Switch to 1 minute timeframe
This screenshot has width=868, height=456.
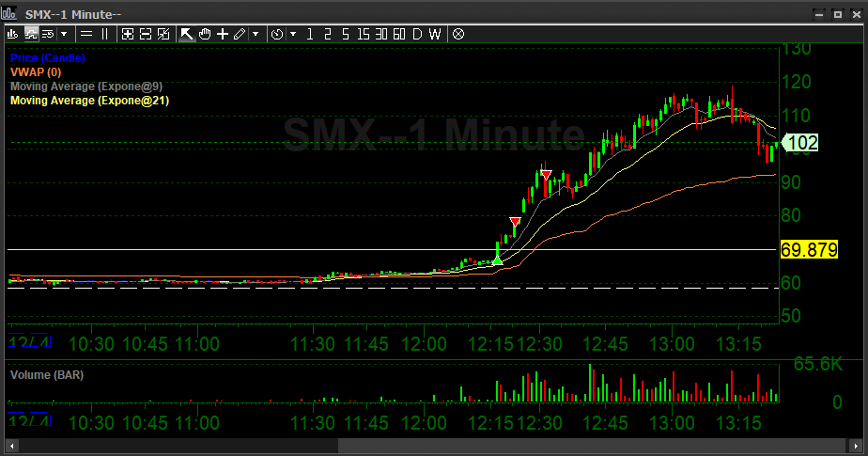[x=310, y=35]
